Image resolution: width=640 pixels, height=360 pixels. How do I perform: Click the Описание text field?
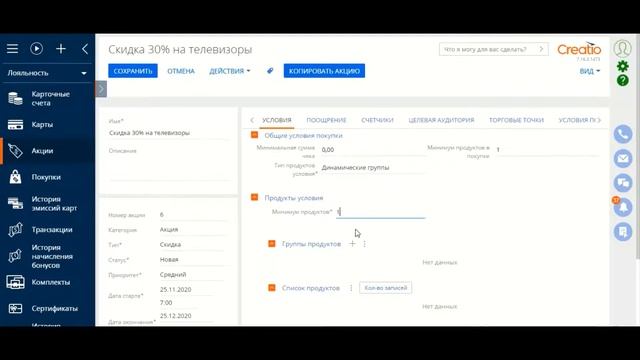coord(169,167)
